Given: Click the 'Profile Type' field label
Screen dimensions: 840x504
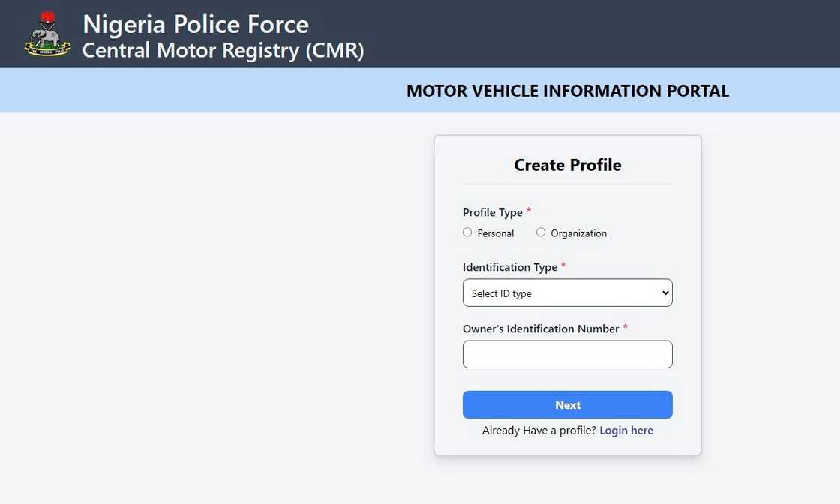Looking at the screenshot, I should coord(492,213).
